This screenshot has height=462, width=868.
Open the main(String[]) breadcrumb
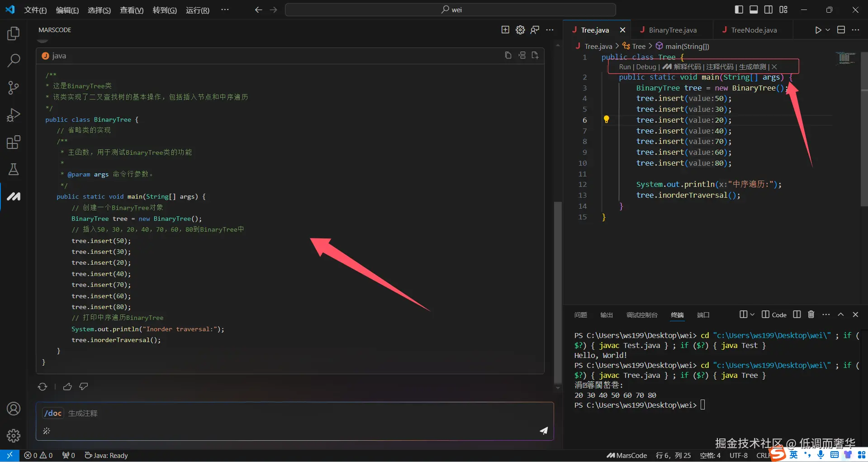pyautogui.click(x=683, y=46)
